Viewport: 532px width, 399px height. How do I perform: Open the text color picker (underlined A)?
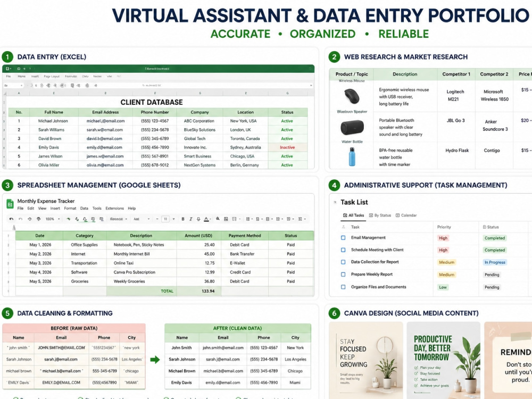(x=206, y=219)
